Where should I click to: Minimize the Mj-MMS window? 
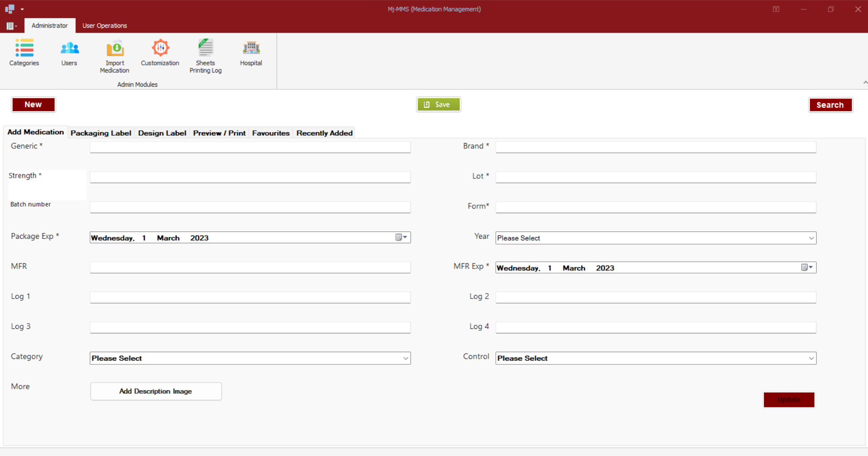804,9
